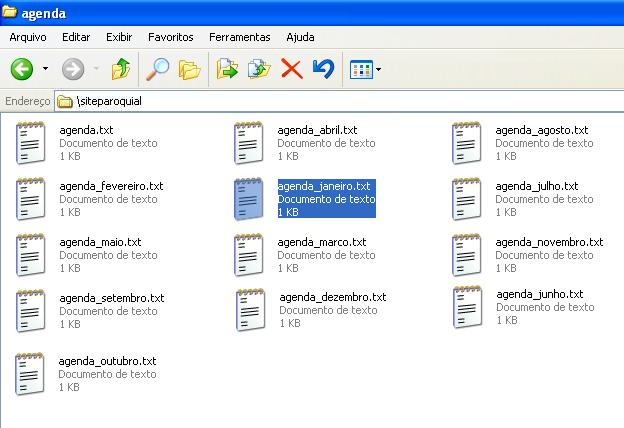The height and width of the screenshot is (428, 624).
Task: Click the file name agenda_setembro.txt
Action: pos(112,298)
